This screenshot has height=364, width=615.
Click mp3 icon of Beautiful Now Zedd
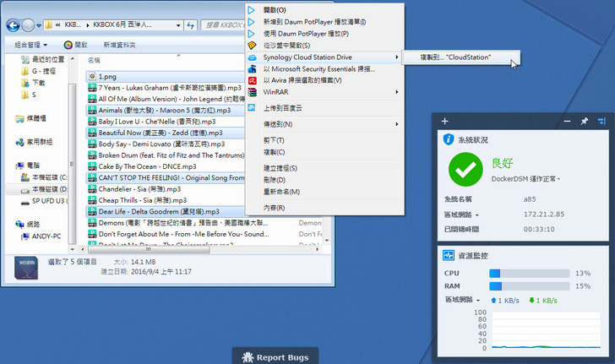click(x=92, y=133)
